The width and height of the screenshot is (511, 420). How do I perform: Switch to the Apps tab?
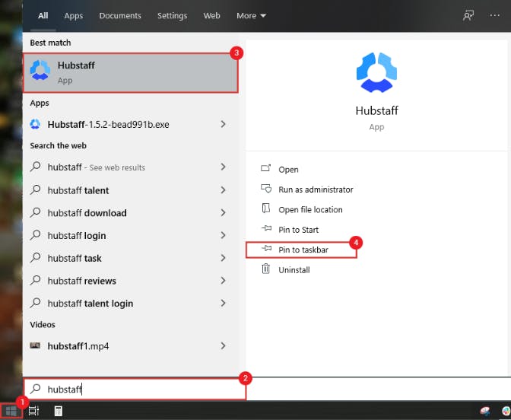click(x=73, y=16)
